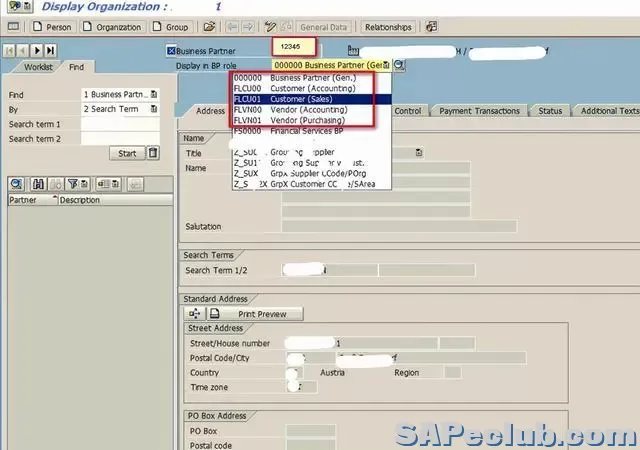The height and width of the screenshot is (450, 640).
Task: Click the role detail icon beside BP role dropdown
Action: click(399, 65)
